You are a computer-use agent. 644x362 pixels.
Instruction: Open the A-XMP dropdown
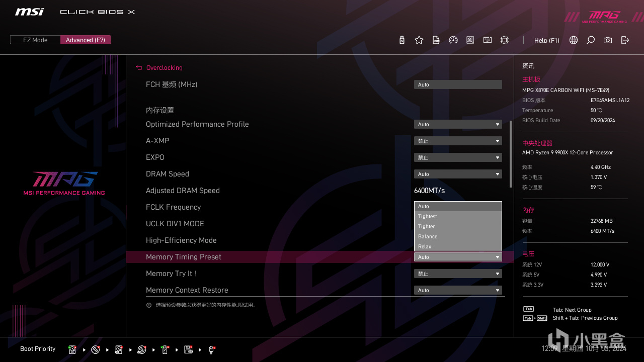coord(458,141)
